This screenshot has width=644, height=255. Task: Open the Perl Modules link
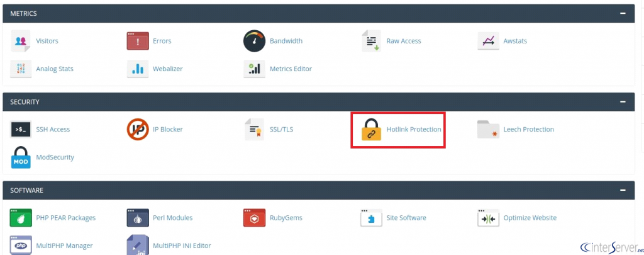172,218
